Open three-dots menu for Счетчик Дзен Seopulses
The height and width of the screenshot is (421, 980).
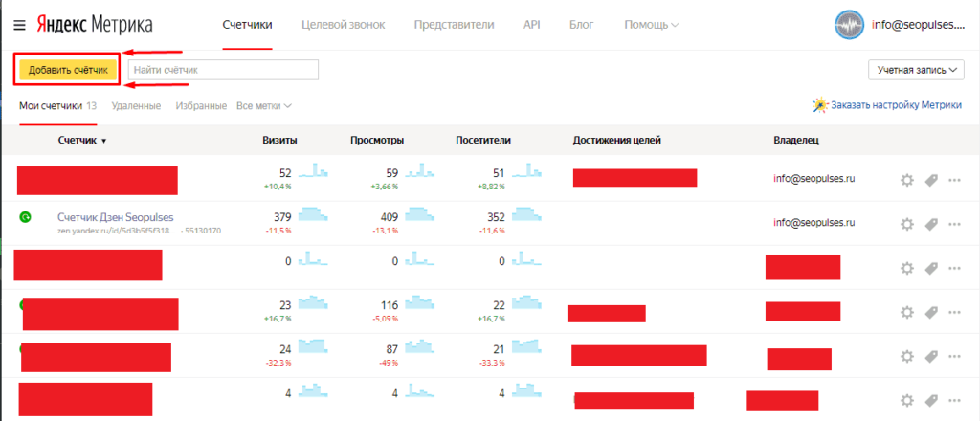tap(954, 224)
